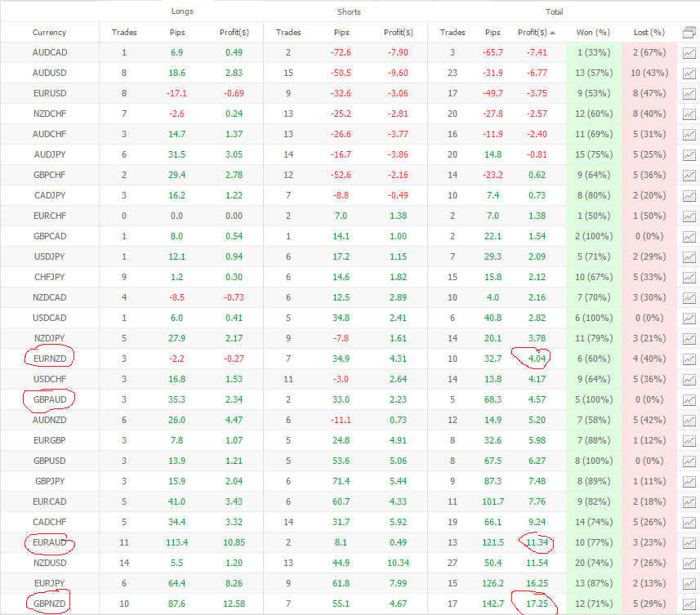The image size is (700, 615).
Task: Select the GBPNZD currency cell
Action: click(x=50, y=604)
